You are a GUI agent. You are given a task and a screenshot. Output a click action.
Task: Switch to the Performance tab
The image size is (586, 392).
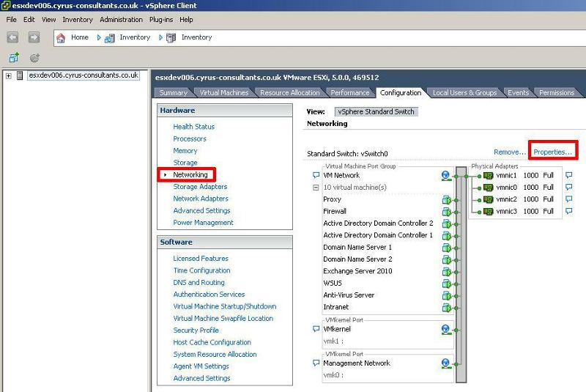coord(350,92)
